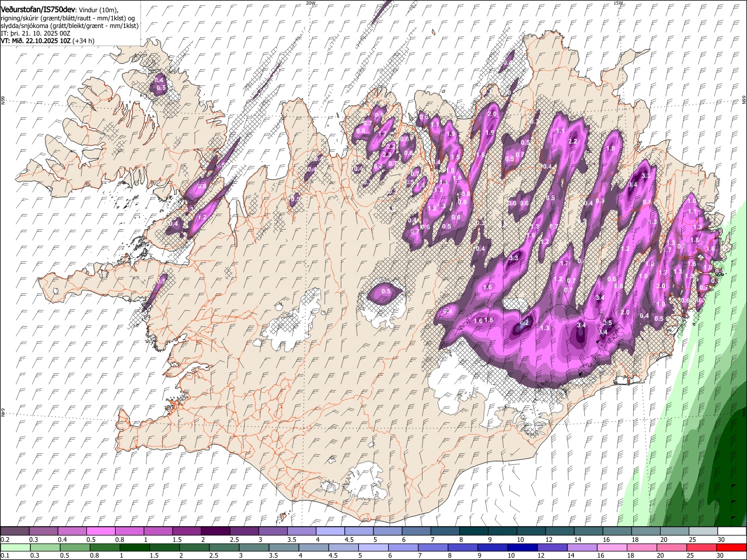This screenshot has width=747, height=560.
Task: Click the 4.2 precipitation value on map
Action: 524,323
